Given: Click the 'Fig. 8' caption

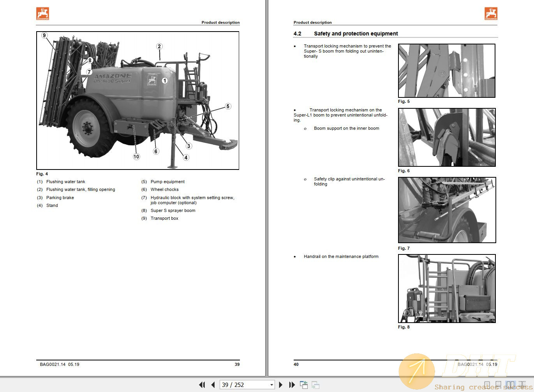Looking at the screenshot, I should tap(404, 327).
